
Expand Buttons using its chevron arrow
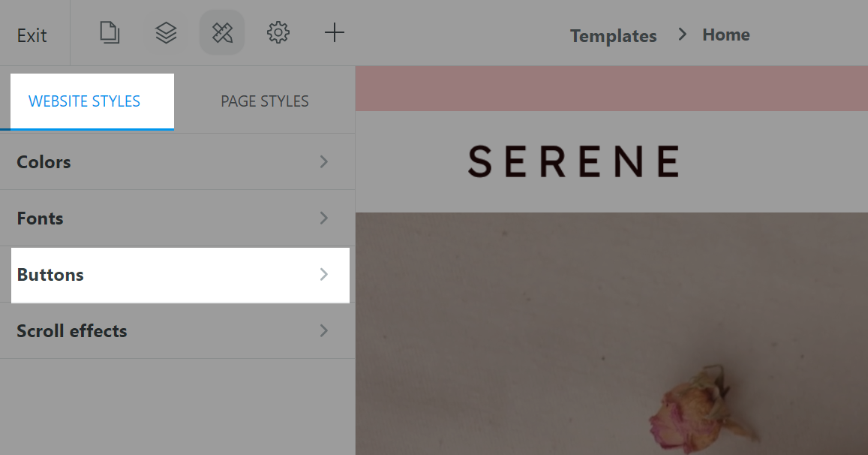[x=324, y=275]
